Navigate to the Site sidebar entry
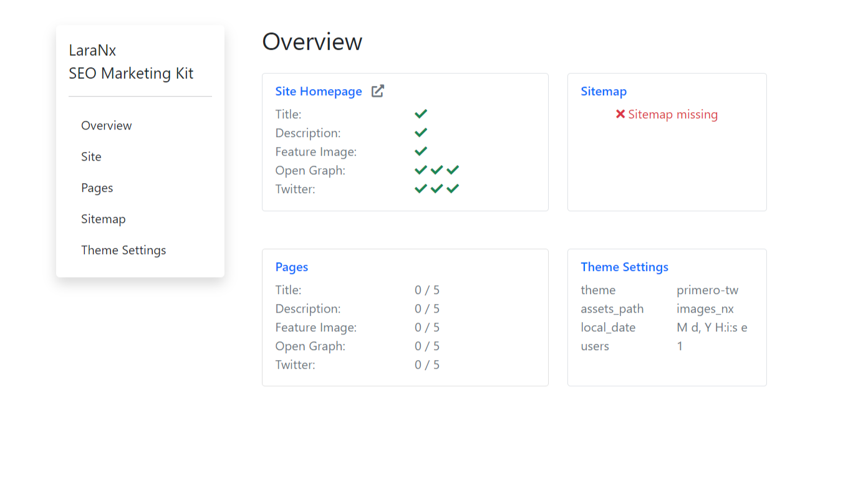 (91, 156)
